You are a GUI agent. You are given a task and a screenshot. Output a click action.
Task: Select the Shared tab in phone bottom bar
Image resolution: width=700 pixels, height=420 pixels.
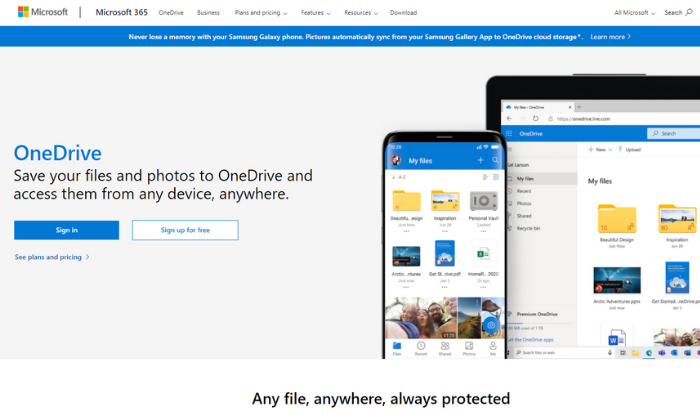point(445,348)
